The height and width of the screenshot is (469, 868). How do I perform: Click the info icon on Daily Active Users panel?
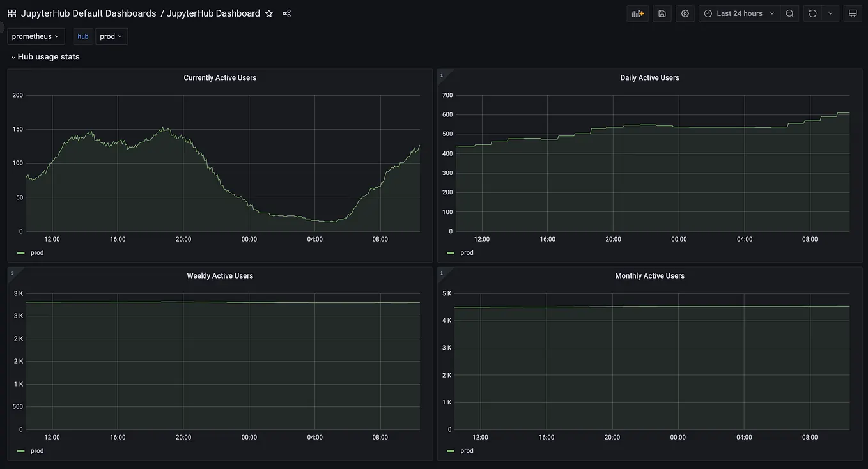click(442, 75)
